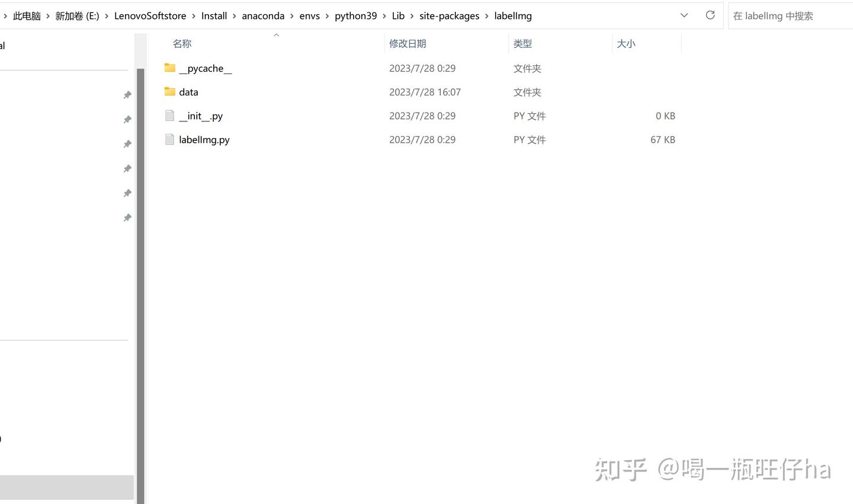
Task: Click the last pin icon in navigation pane
Action: click(127, 218)
